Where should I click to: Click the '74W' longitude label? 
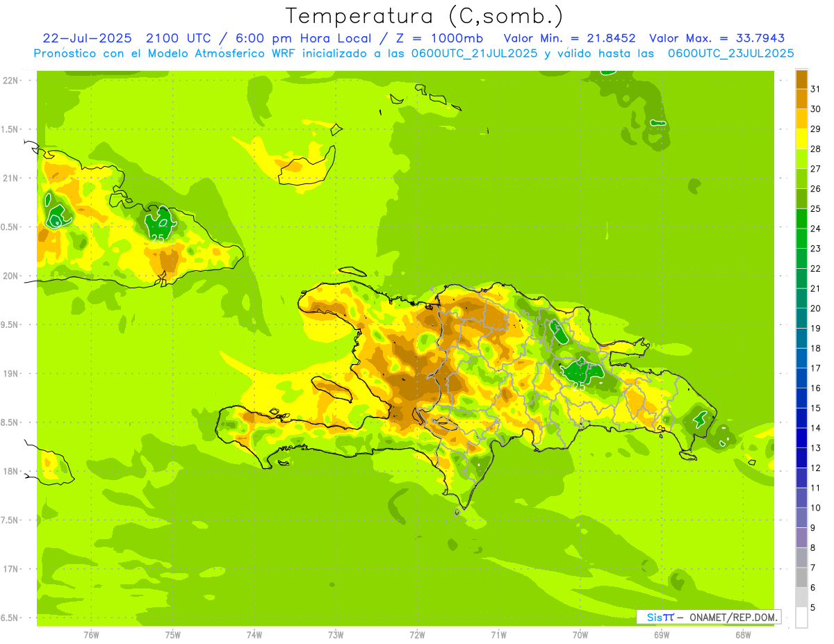254,634
